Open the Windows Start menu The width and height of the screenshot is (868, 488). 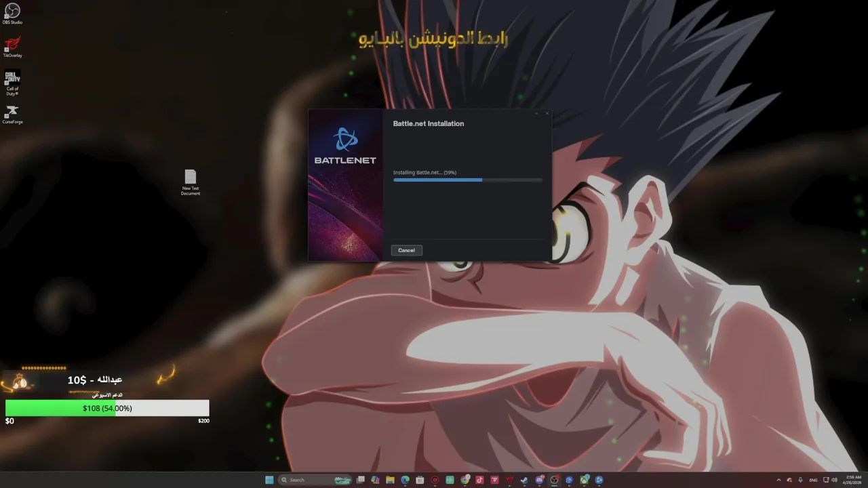pyautogui.click(x=269, y=480)
